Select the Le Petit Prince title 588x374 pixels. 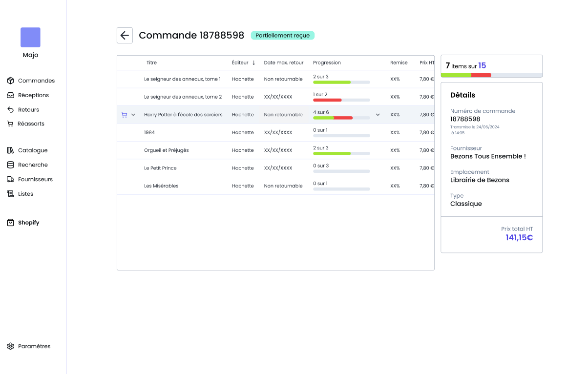point(160,168)
